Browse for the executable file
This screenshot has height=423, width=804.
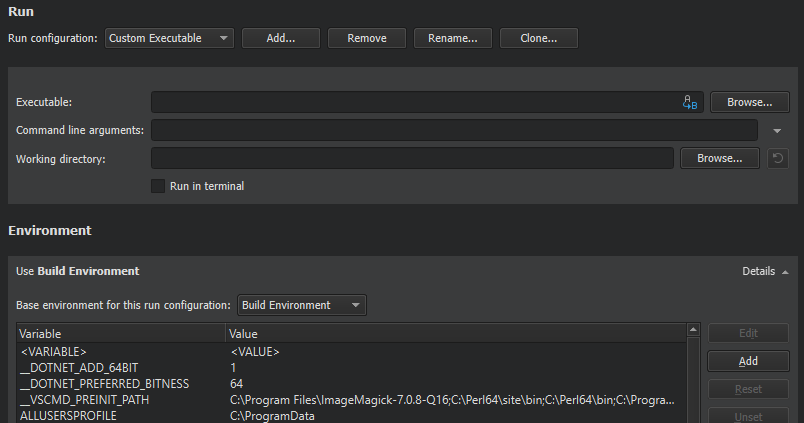749,102
